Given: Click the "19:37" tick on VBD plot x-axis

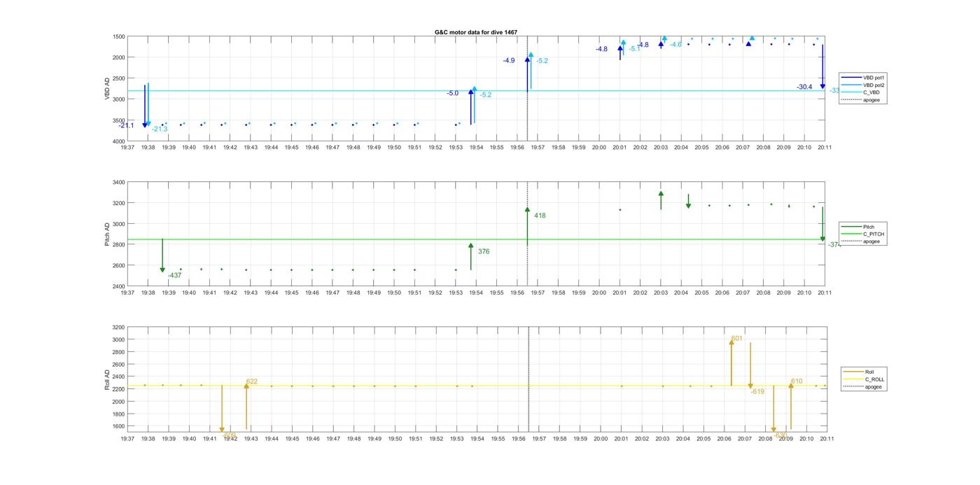Looking at the screenshot, I should click(x=127, y=148).
